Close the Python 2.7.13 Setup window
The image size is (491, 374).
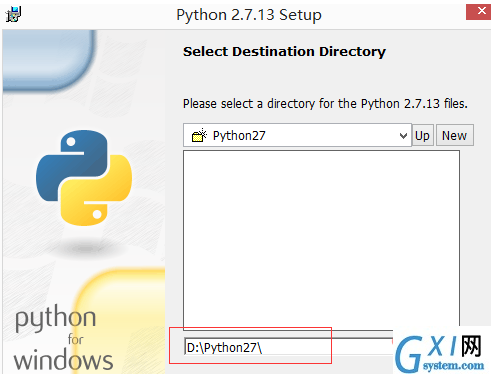(479, 12)
